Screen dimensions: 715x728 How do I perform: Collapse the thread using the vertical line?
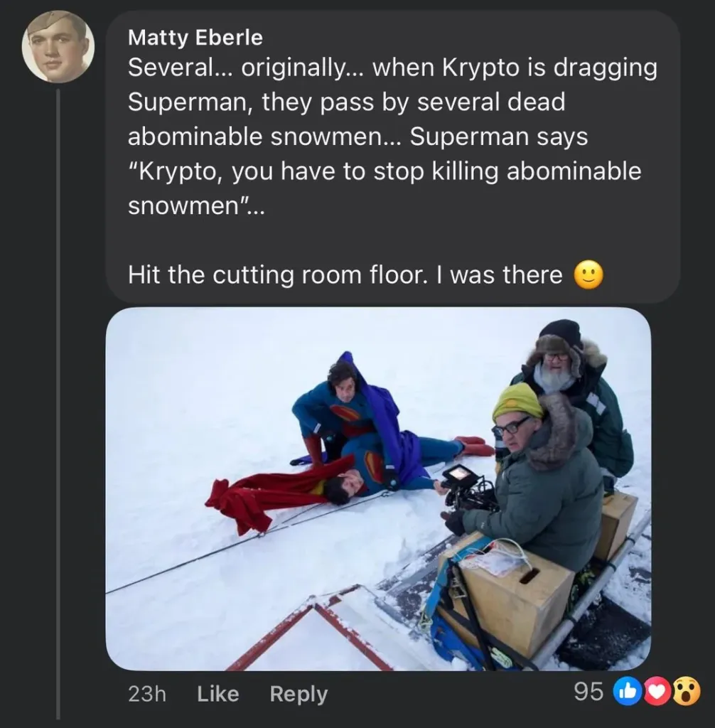[x=58, y=398]
